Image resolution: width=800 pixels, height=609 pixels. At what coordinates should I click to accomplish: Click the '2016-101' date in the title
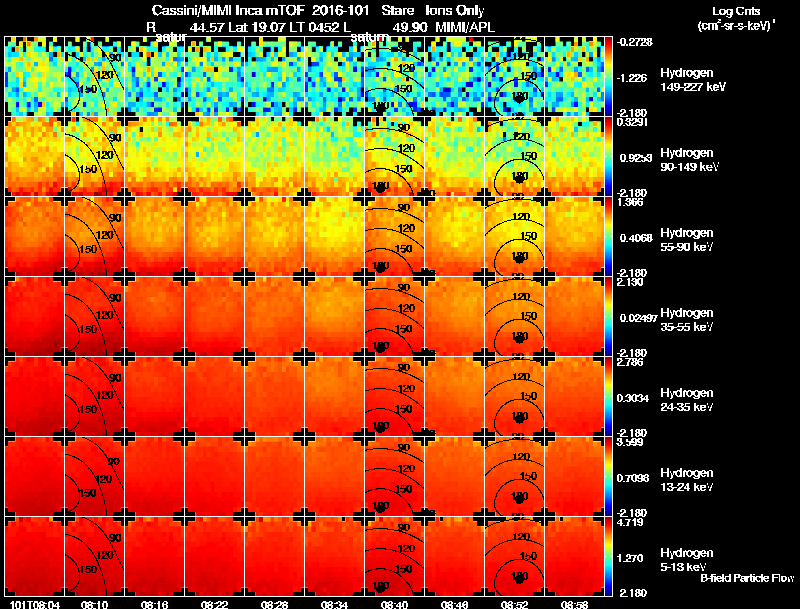tap(340, 11)
